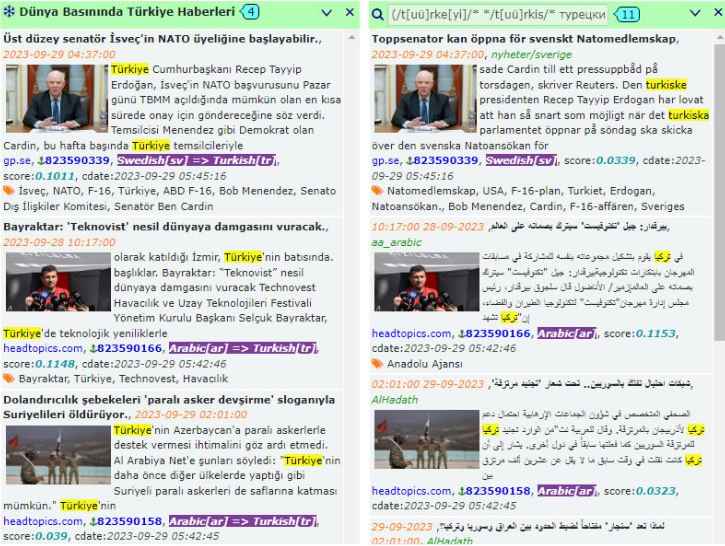This screenshot has height=546, width=725.
Task: Select the Arabic[ar] tag in the aa_arabic article
Action: coord(566,333)
